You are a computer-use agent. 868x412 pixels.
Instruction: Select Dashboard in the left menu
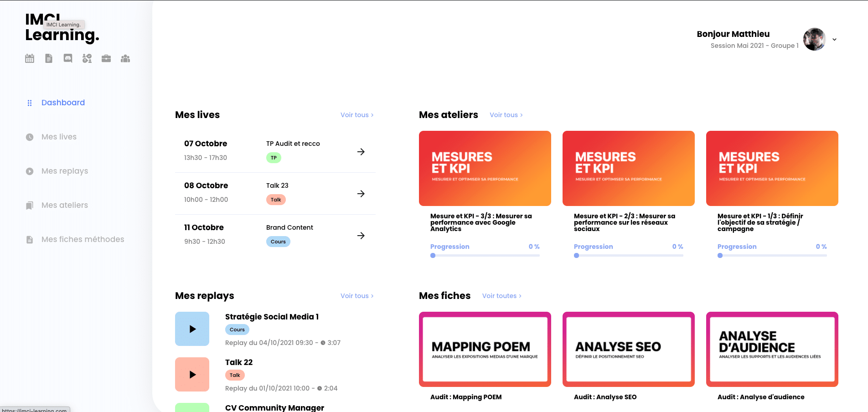tap(63, 103)
